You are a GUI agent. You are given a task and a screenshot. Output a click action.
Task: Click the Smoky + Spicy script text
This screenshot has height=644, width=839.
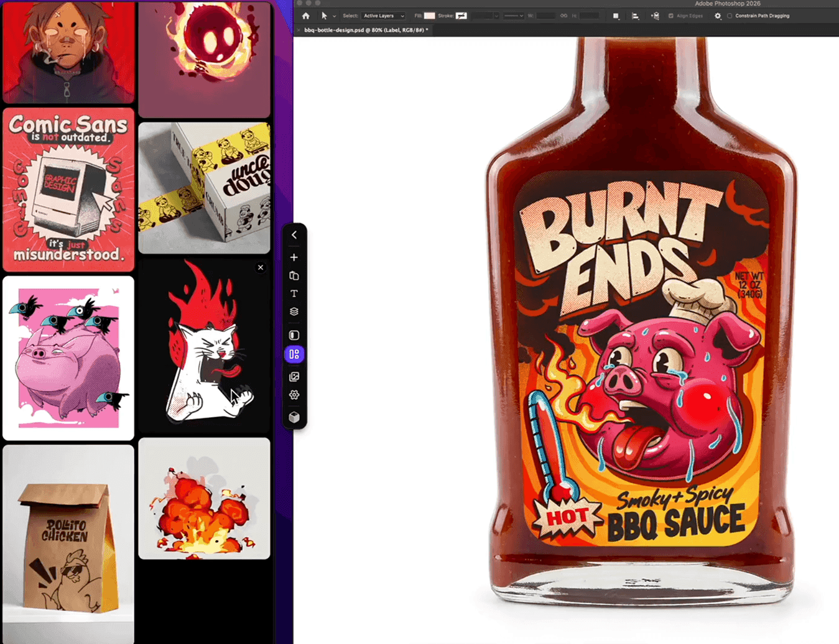coord(675,497)
